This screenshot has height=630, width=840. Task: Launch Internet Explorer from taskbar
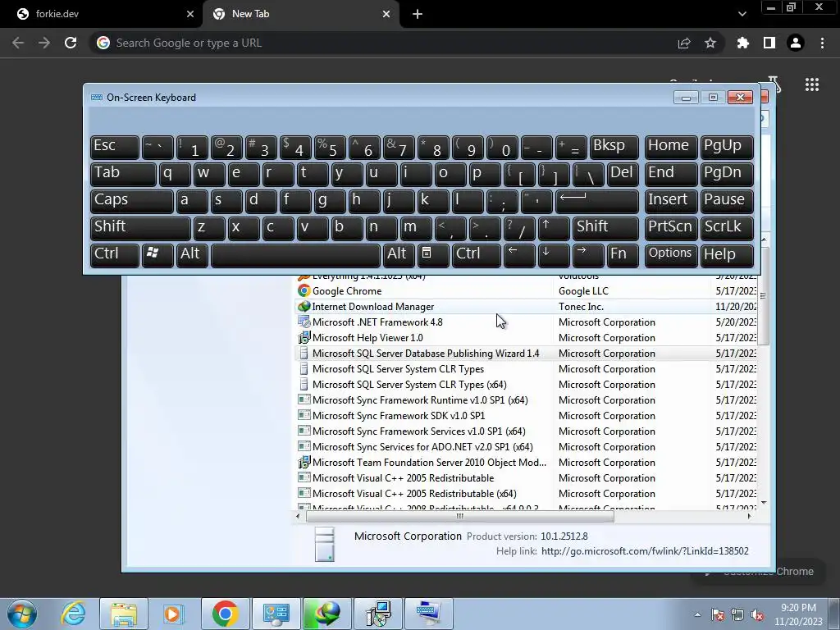73,614
